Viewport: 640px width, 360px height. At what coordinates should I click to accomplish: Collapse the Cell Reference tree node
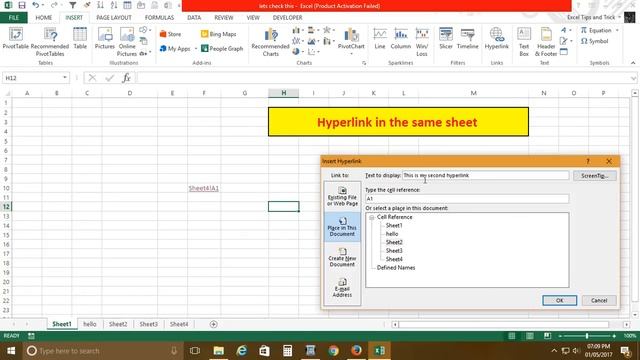(x=371, y=218)
